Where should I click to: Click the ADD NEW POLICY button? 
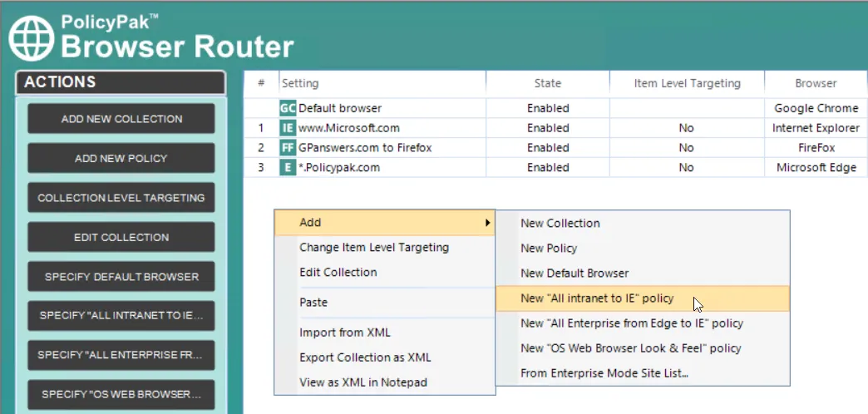pos(121,158)
